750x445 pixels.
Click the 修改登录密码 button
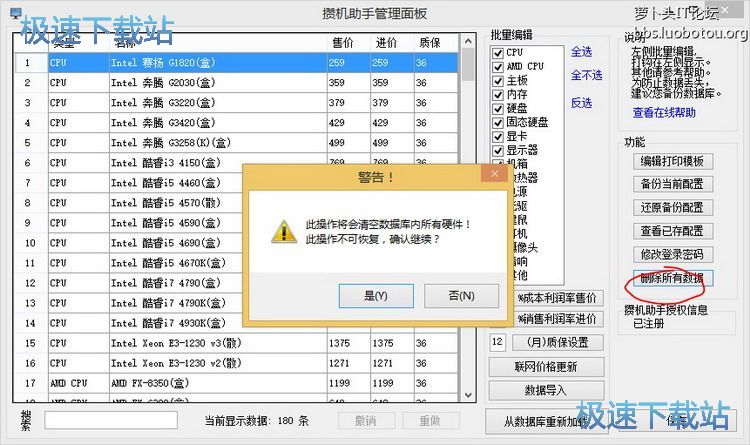[x=673, y=255]
